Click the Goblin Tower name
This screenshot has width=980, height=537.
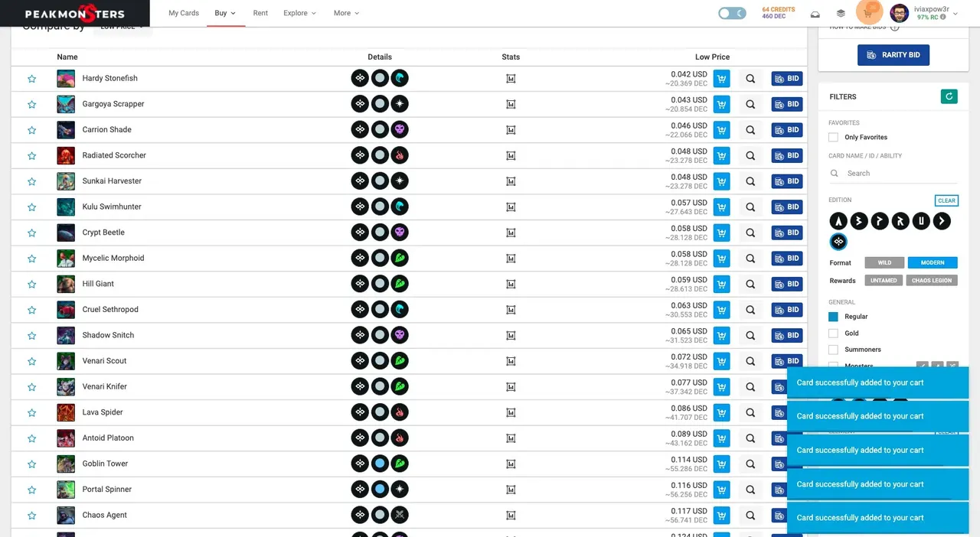tap(105, 464)
